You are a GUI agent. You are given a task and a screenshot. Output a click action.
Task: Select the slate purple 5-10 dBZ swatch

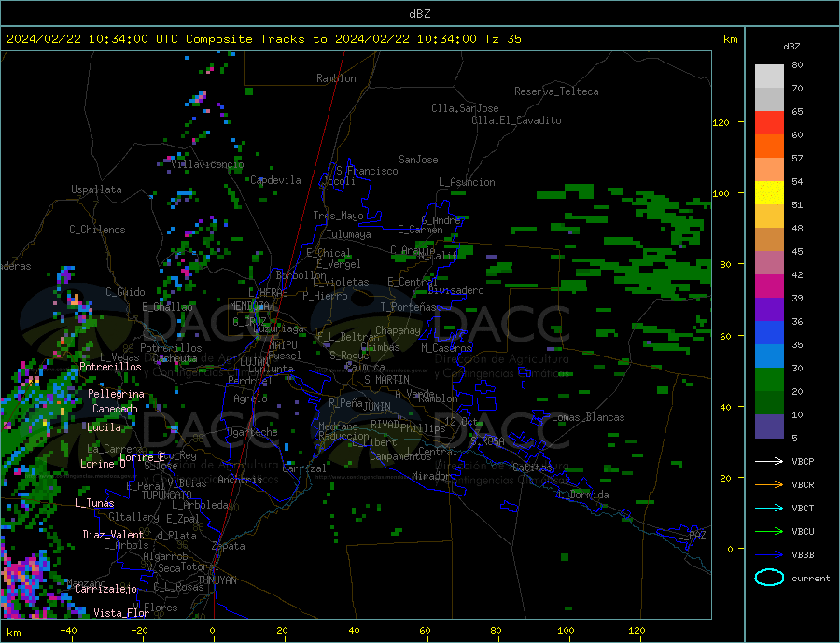(x=769, y=426)
